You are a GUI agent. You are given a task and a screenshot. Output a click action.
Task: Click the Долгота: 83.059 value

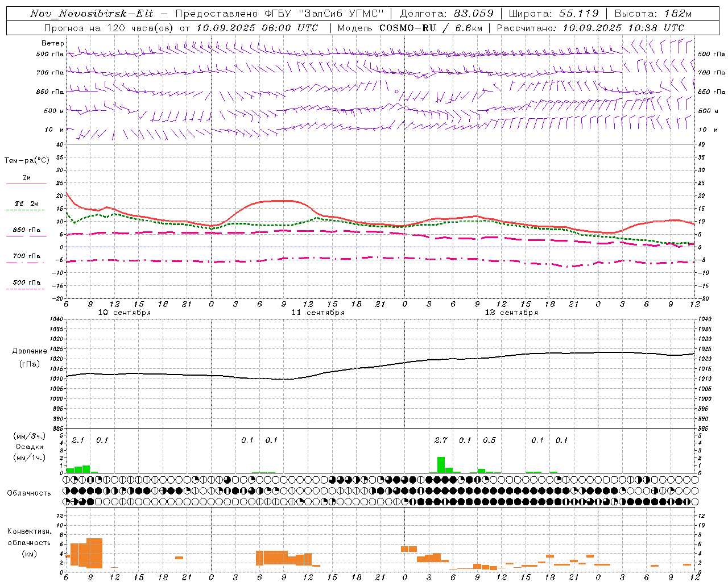(447, 14)
